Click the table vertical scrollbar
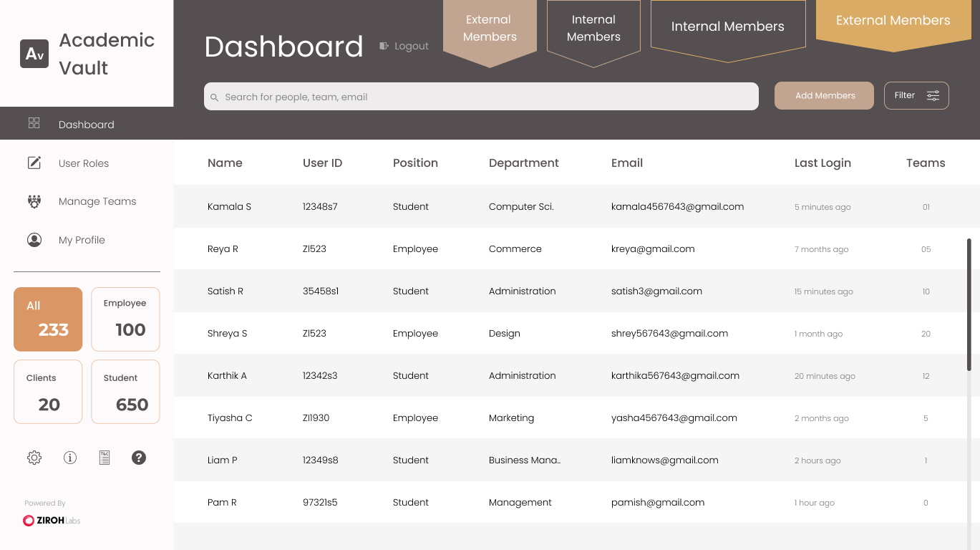This screenshot has width=980, height=550. (x=969, y=304)
